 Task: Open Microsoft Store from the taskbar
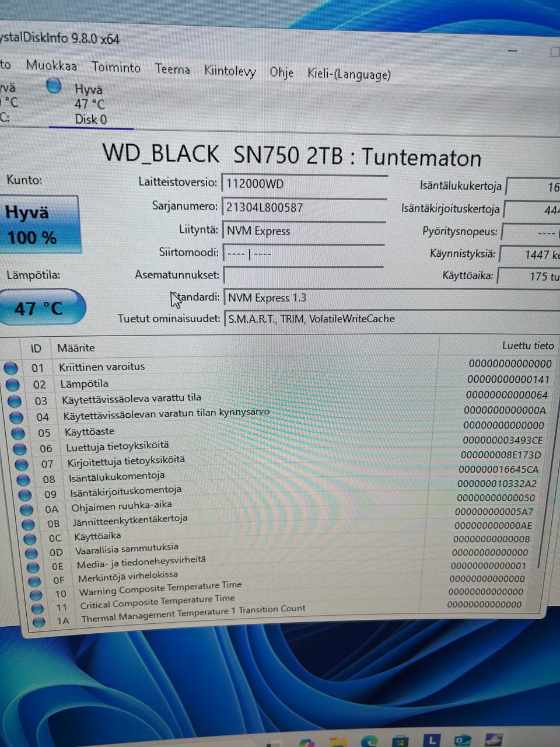coord(400,742)
